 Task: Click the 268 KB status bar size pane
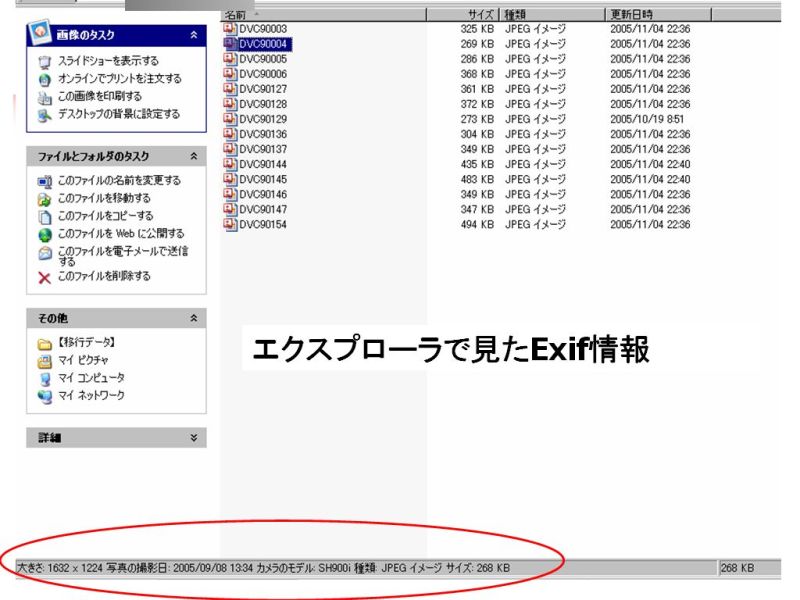[749, 567]
